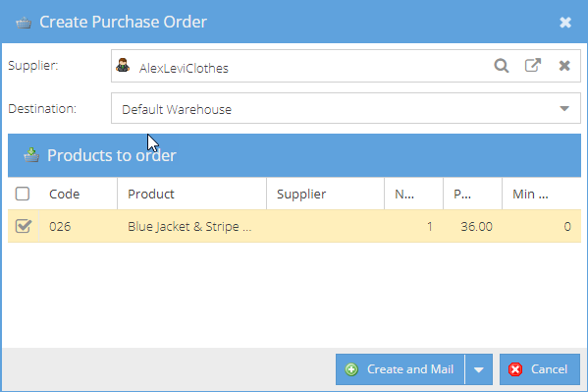588x392 pixels.
Task: Click the supplier person avatar icon
Action: [x=123, y=65]
